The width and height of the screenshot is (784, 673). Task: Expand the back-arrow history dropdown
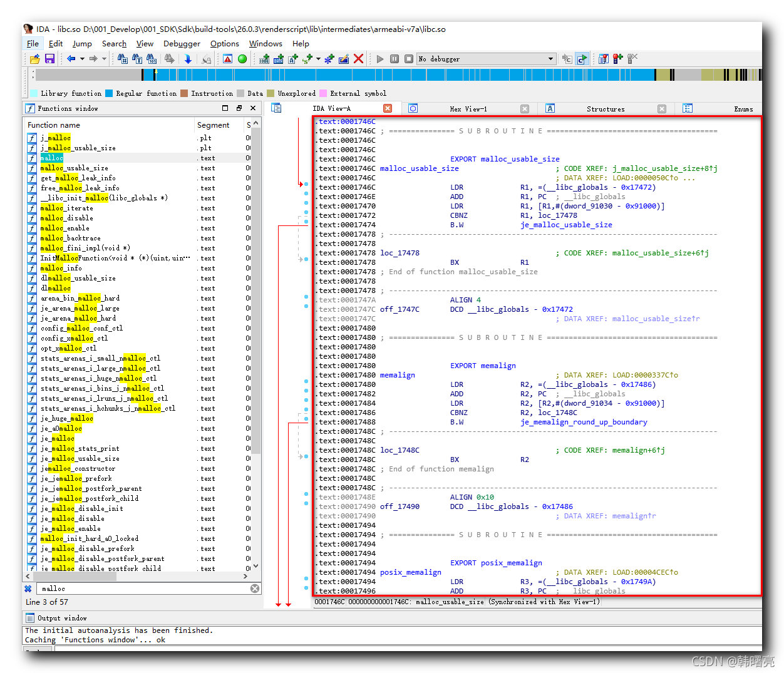pos(82,59)
